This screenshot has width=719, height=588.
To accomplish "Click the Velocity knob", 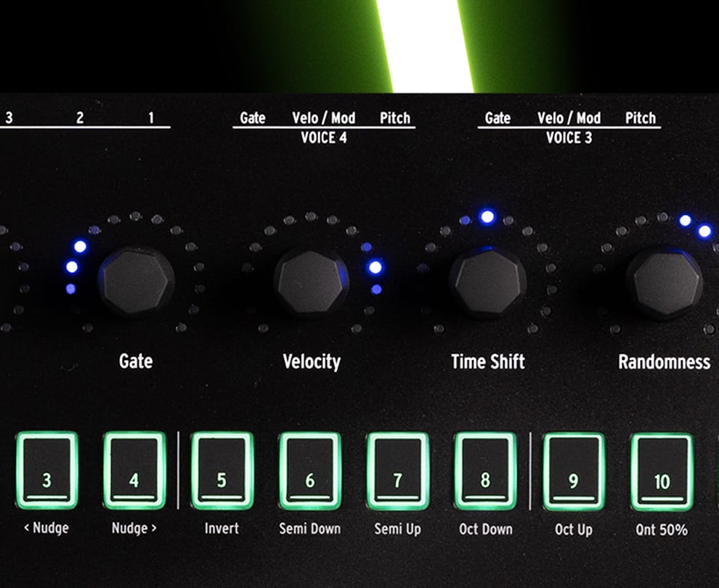I will point(311,282).
